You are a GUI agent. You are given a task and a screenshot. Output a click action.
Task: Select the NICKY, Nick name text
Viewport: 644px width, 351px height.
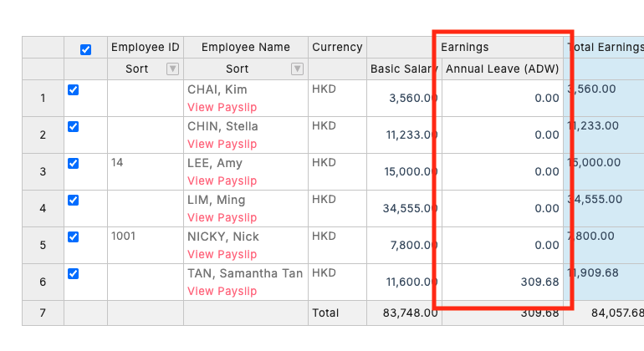pos(223,237)
